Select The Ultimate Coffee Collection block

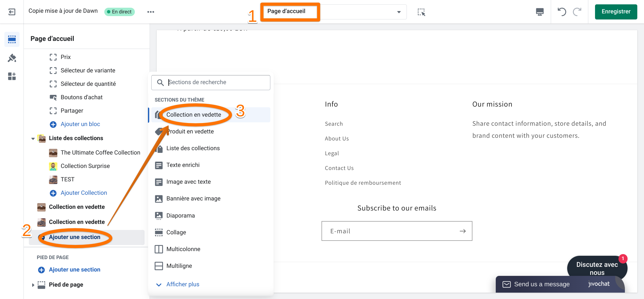click(100, 153)
